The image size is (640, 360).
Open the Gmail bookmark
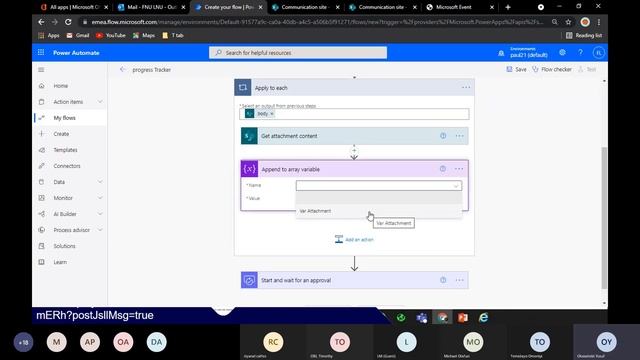(x=78, y=36)
